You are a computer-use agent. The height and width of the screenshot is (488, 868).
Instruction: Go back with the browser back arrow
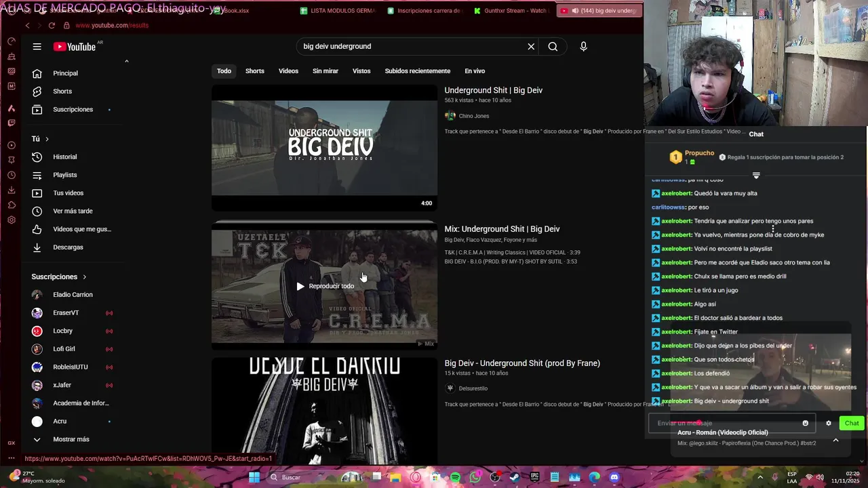[x=27, y=26]
